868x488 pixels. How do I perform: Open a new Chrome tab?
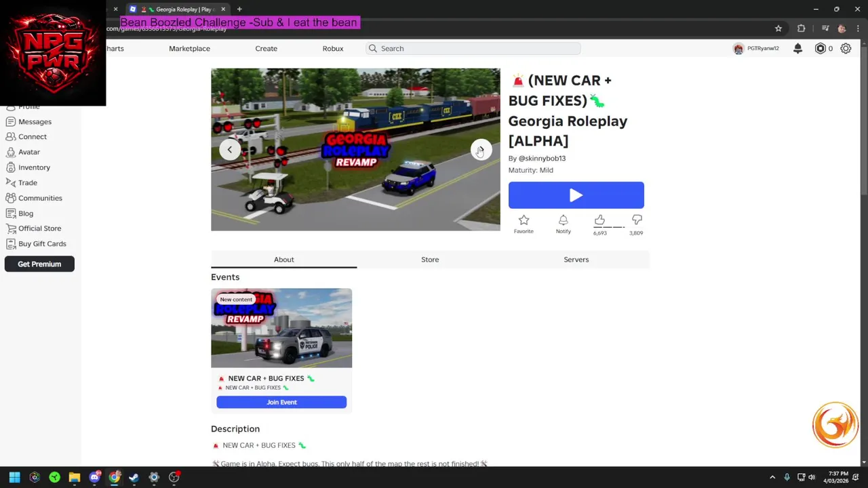(239, 9)
